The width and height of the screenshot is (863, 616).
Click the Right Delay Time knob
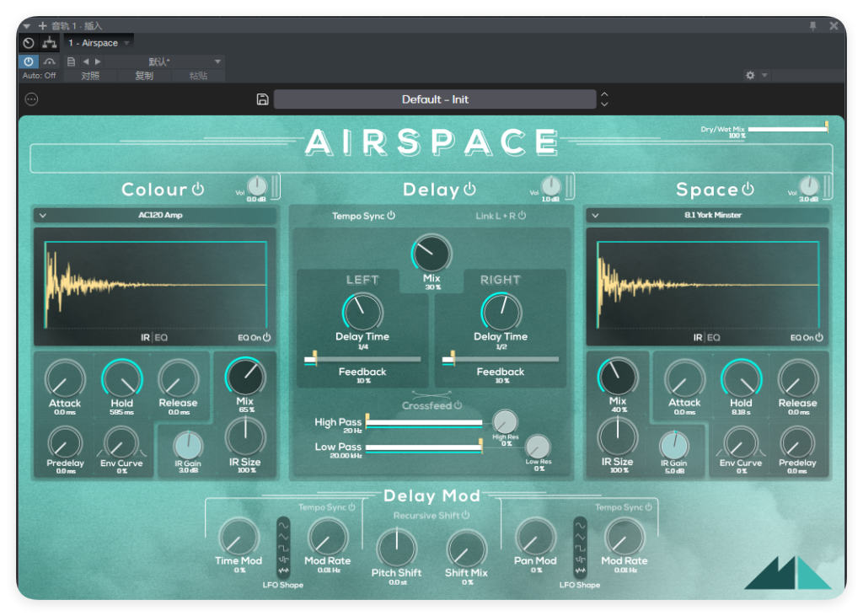pyautogui.click(x=501, y=312)
